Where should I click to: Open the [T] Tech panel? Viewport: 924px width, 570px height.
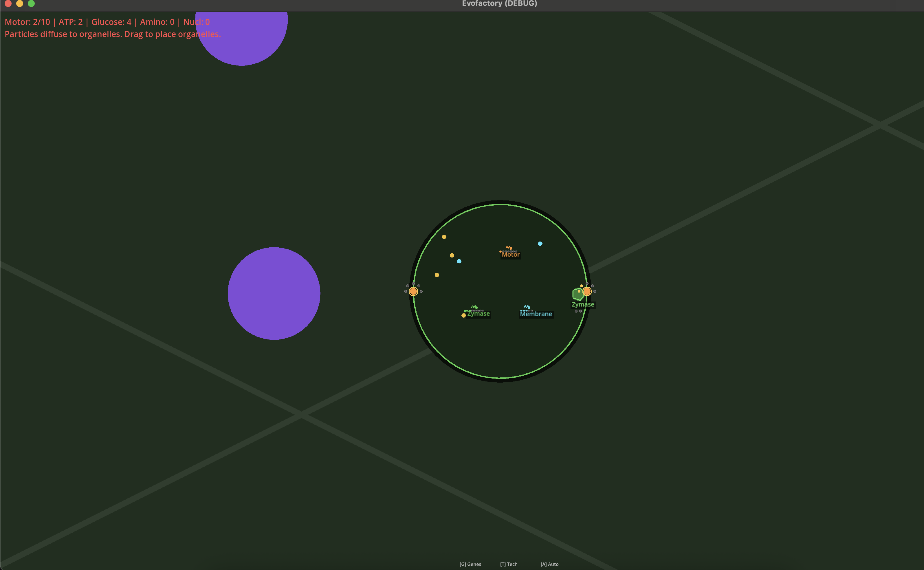(x=509, y=564)
